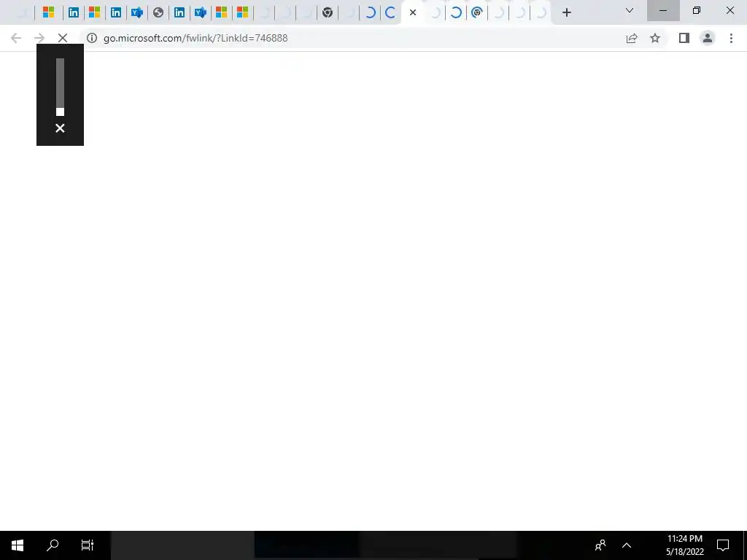Click the forward navigation arrow
The image size is (747, 560).
tap(39, 38)
